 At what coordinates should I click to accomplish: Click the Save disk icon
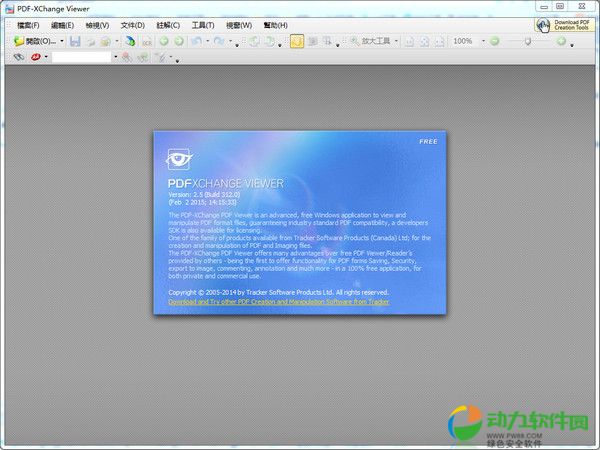tap(75, 41)
